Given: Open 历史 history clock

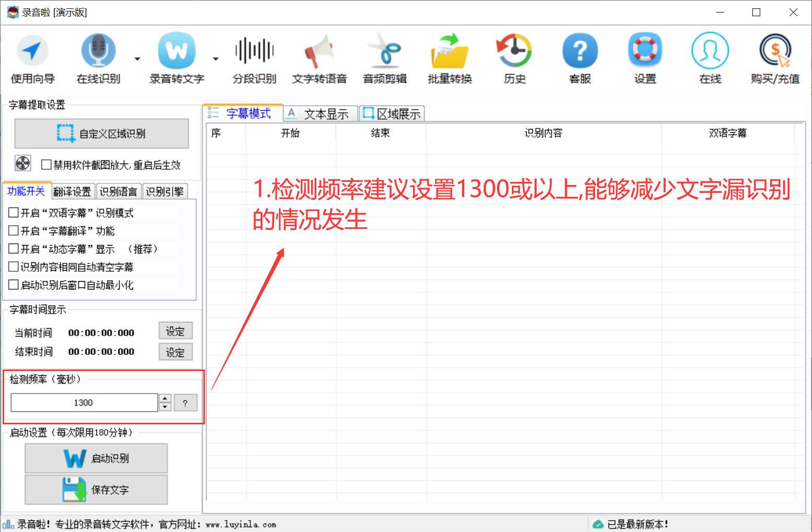Looking at the screenshot, I should (514, 59).
